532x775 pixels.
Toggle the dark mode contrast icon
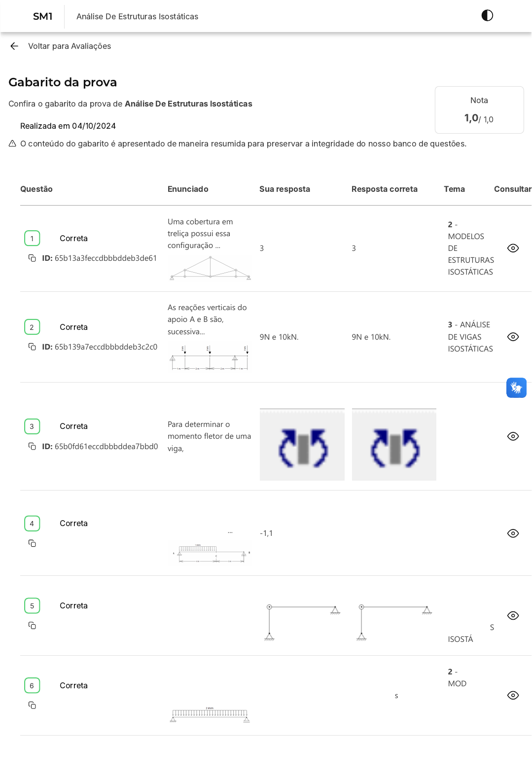487,16
